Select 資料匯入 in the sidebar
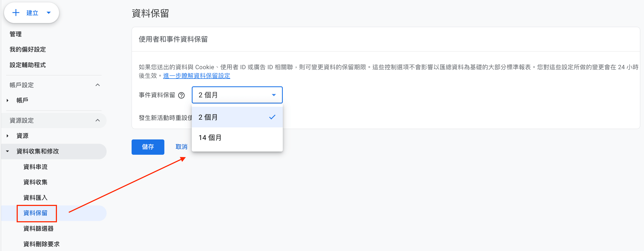Screen dimensions: 644x251 click(x=35, y=198)
